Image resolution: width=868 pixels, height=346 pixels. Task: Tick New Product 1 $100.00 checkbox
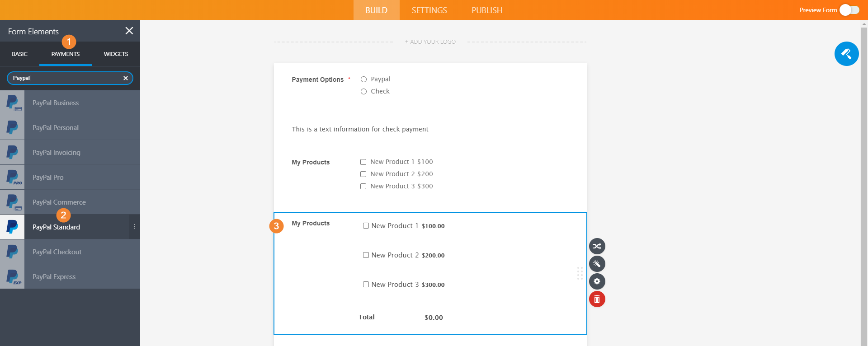pyautogui.click(x=366, y=226)
